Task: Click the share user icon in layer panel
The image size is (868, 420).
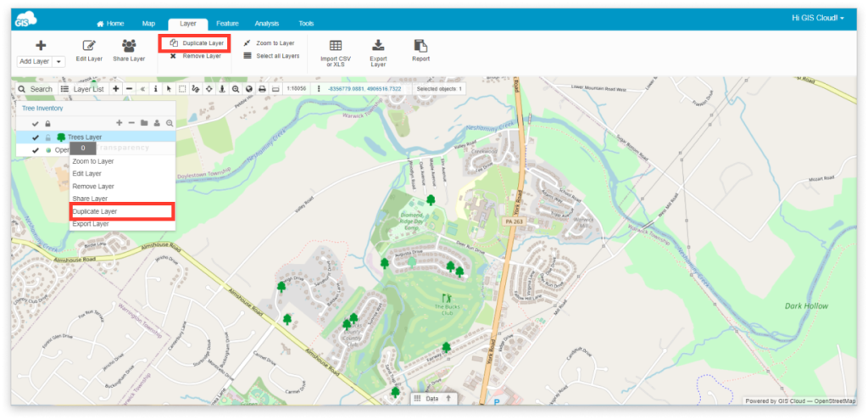Action: [157, 123]
